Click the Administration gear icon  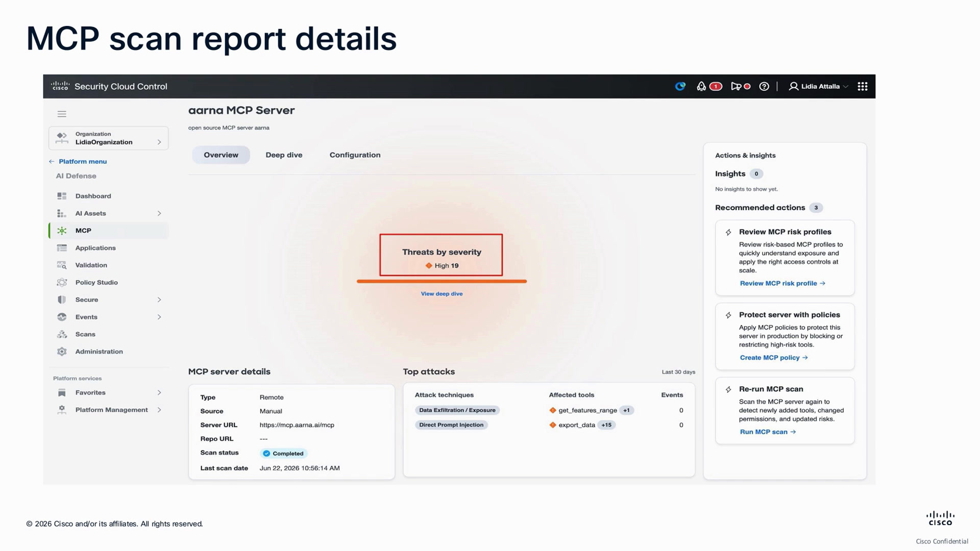pyautogui.click(x=62, y=352)
